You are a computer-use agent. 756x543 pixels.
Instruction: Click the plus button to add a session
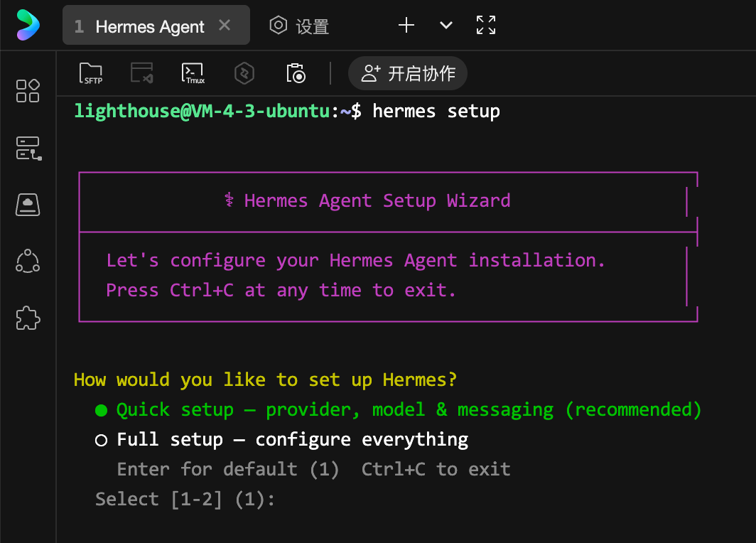click(406, 25)
